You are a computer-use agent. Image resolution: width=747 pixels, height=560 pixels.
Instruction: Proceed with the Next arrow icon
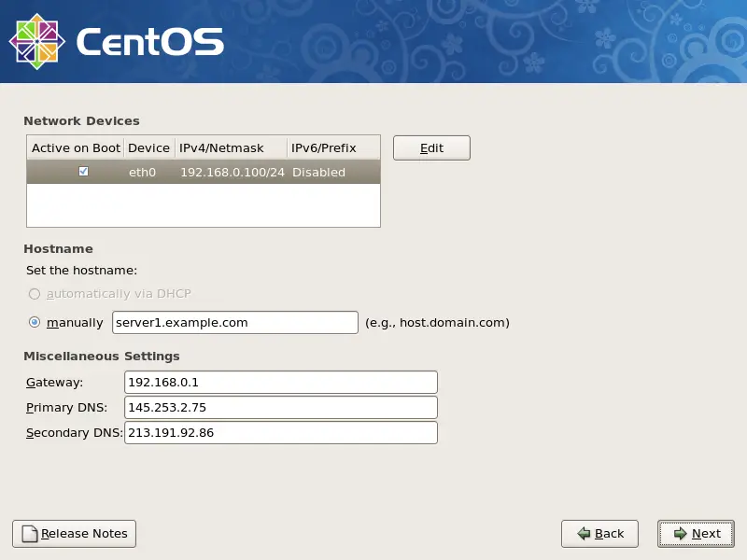(x=680, y=534)
